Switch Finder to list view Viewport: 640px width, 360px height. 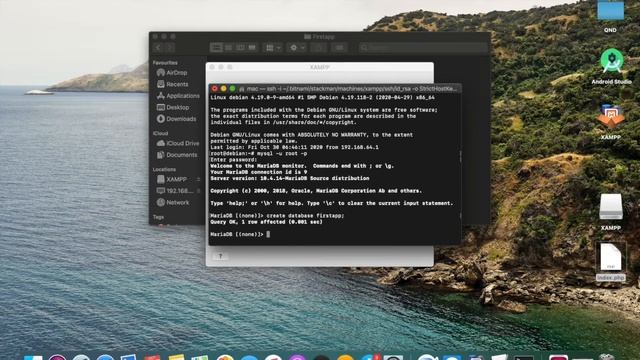pos(229,48)
